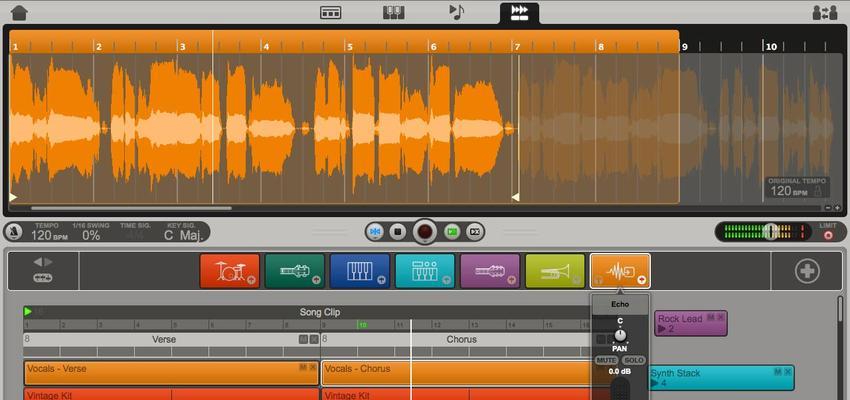Delete the Vocals - Verse clip
Screen dimensions: 850x400
click(x=313, y=367)
